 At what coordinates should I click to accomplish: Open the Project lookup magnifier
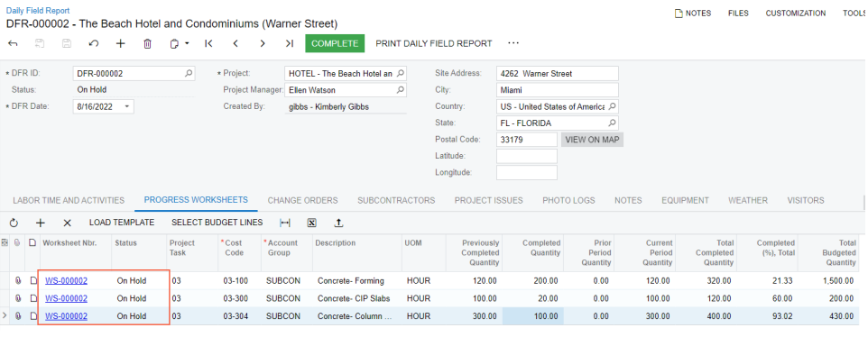pos(401,73)
